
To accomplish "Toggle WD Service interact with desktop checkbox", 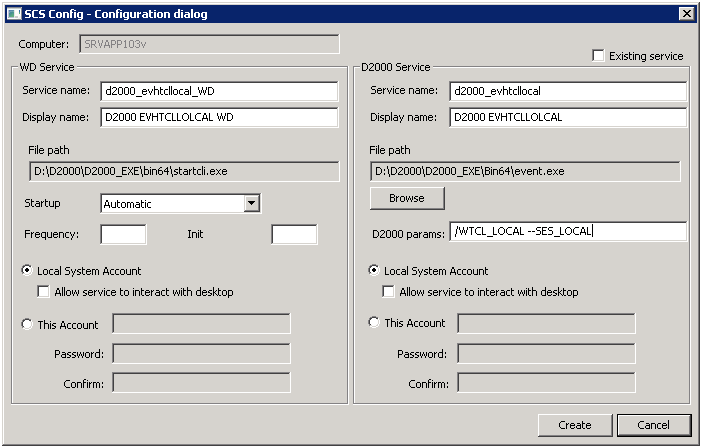I will pos(44,292).
